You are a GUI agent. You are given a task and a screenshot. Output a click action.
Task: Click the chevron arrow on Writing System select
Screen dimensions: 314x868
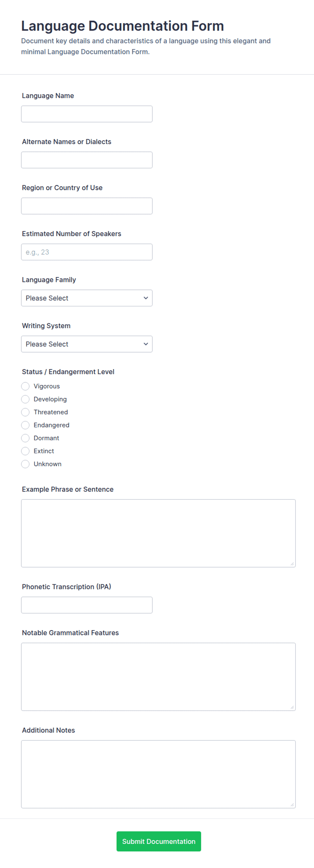146,344
